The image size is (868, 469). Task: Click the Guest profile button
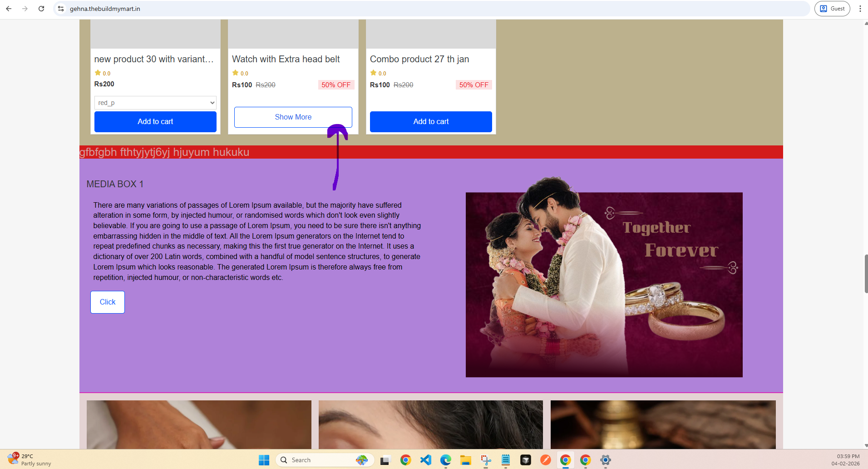[832, 9]
